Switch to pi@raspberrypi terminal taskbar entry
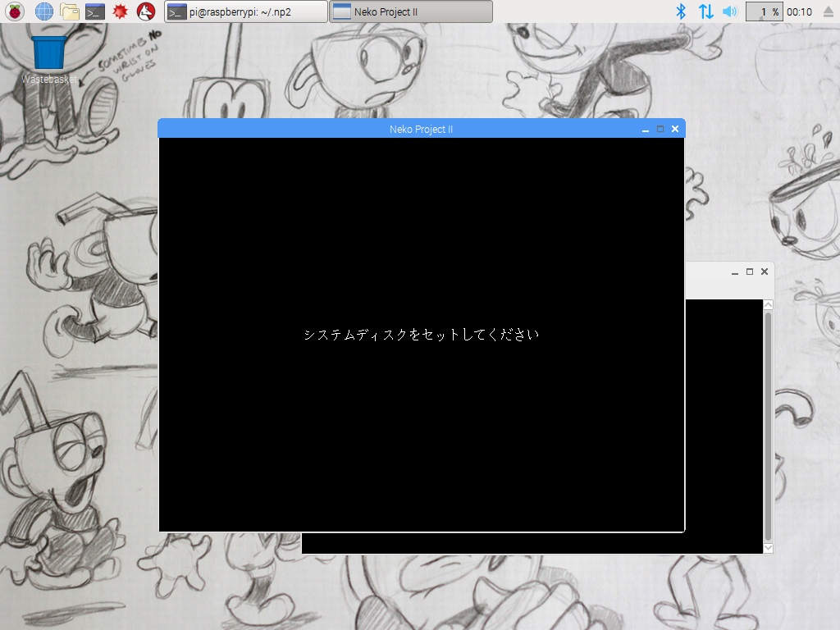The image size is (840, 630). point(246,11)
